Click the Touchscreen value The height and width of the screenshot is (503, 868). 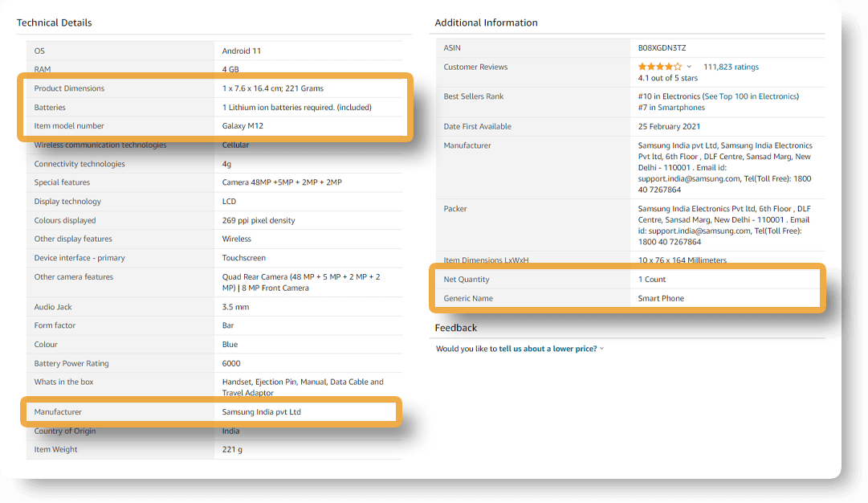(x=243, y=258)
